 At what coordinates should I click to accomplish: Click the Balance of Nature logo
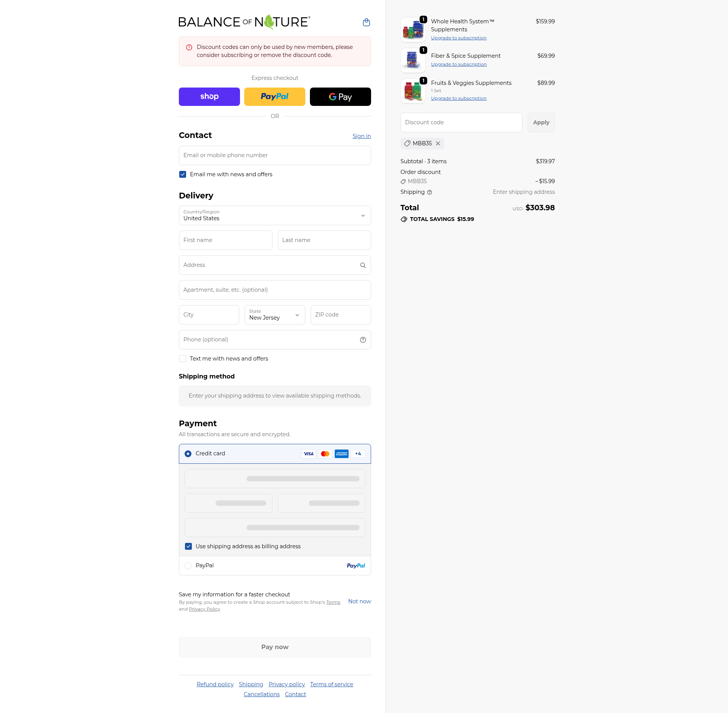tap(245, 22)
